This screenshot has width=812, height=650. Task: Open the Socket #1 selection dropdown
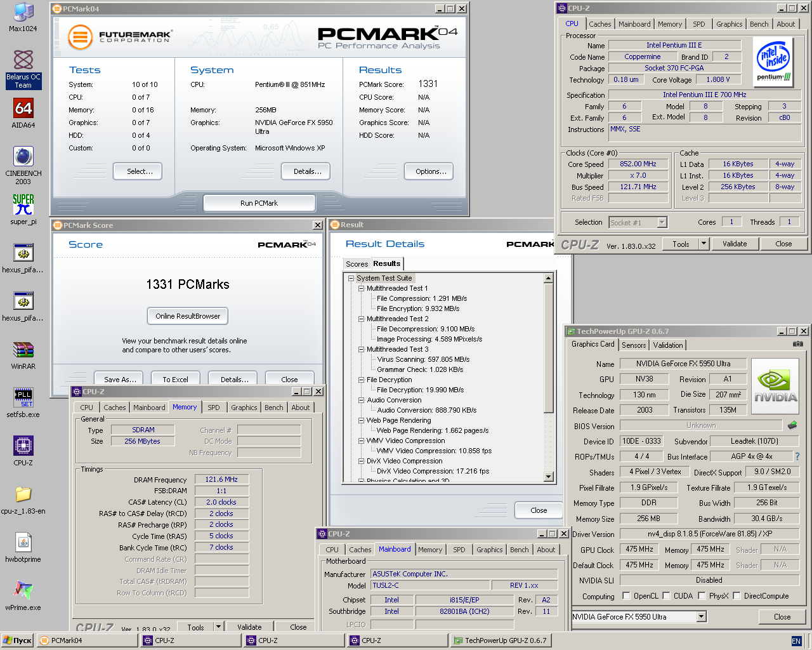tap(662, 223)
